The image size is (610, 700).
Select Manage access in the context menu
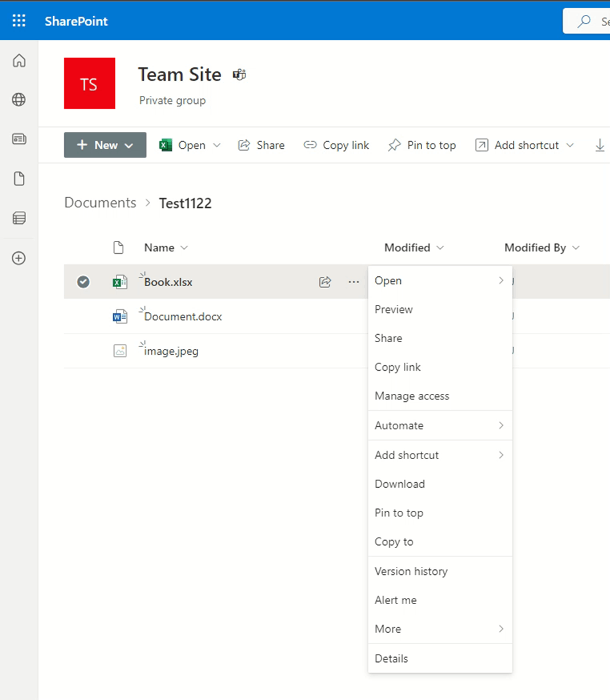[440, 396]
